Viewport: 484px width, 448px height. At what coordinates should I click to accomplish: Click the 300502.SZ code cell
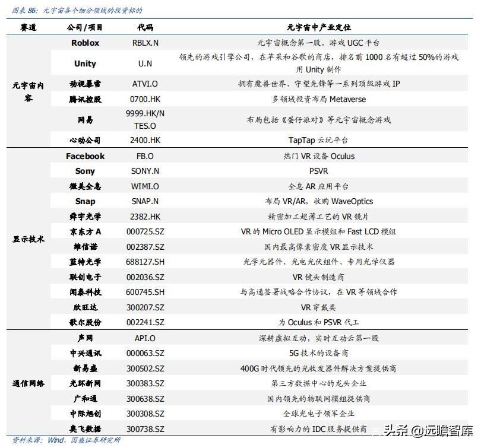pyautogui.click(x=145, y=368)
